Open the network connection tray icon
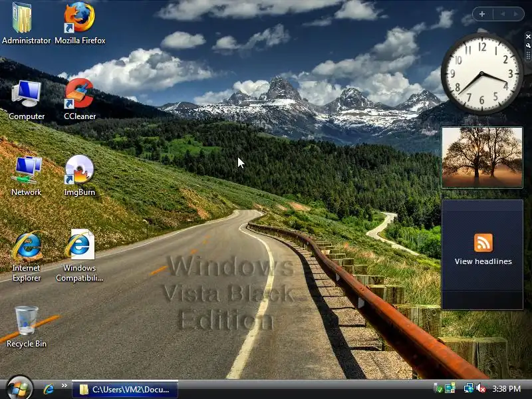 tap(469, 388)
